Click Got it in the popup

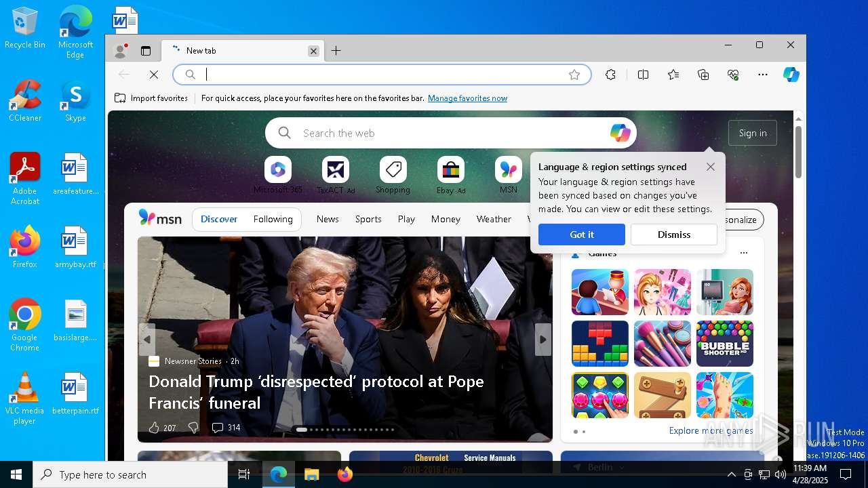(x=582, y=235)
